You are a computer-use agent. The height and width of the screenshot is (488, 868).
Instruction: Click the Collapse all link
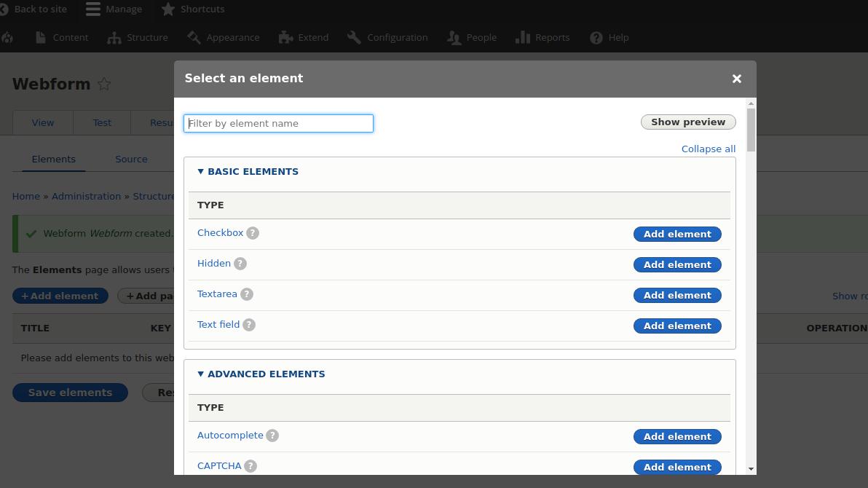click(x=708, y=149)
